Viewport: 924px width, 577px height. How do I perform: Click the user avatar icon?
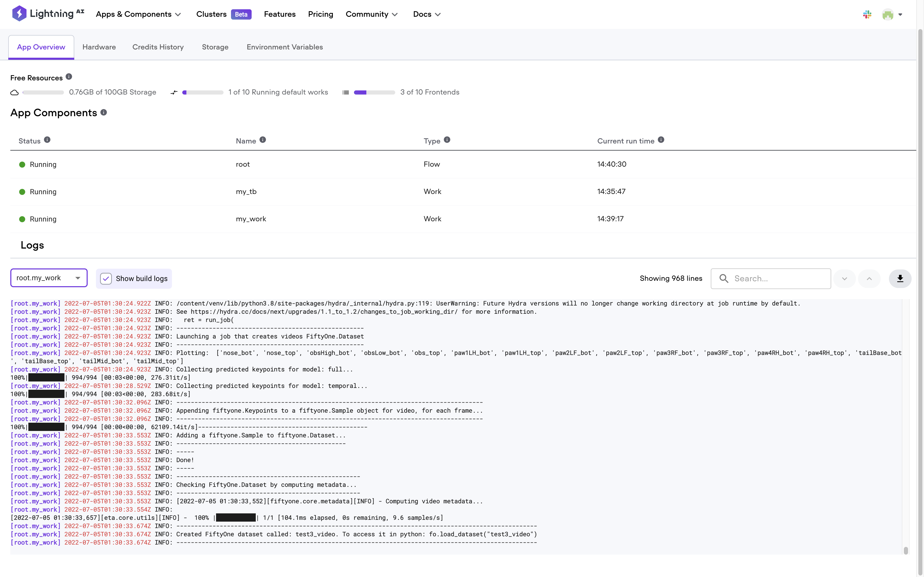(888, 14)
